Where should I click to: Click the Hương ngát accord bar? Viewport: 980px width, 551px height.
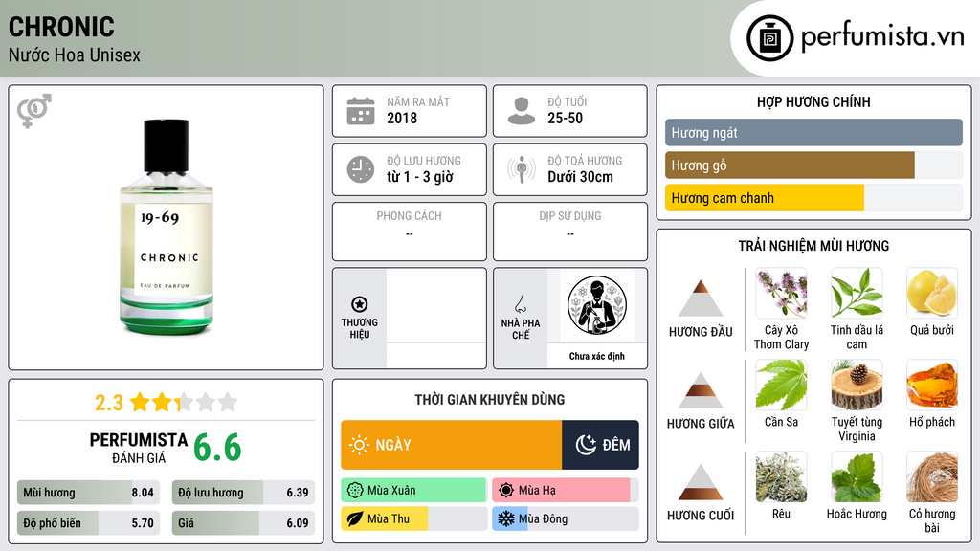pos(813,132)
